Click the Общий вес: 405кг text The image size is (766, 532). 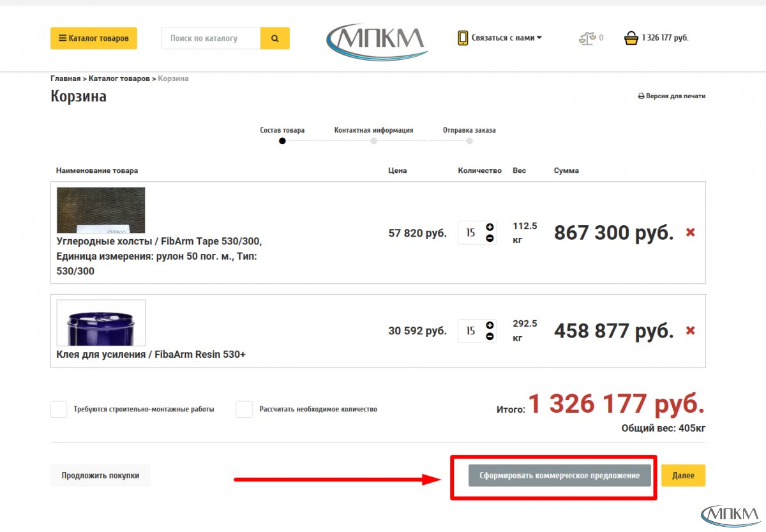tap(663, 428)
